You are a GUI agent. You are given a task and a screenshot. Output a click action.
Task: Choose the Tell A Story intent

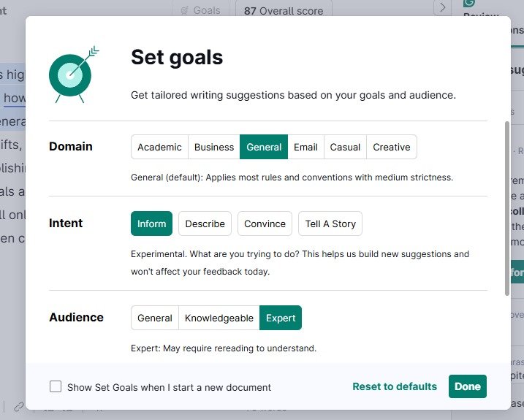pyautogui.click(x=330, y=224)
